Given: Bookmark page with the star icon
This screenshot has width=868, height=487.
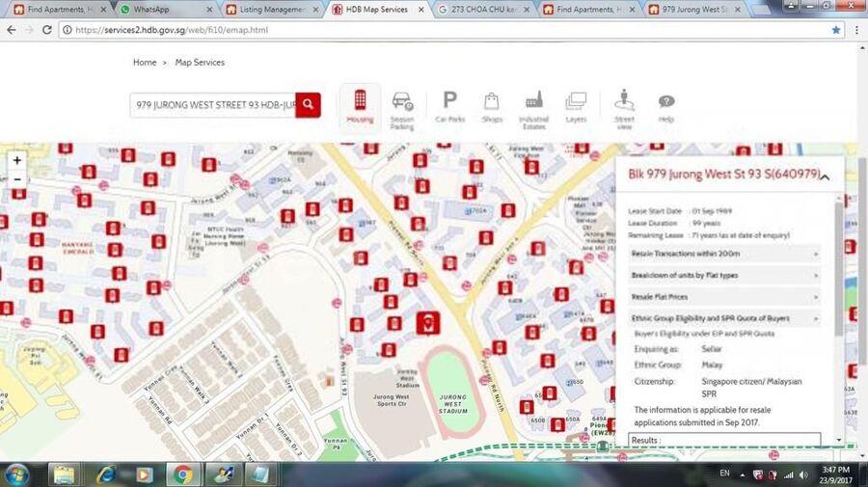Looking at the screenshot, I should tap(836, 30).
